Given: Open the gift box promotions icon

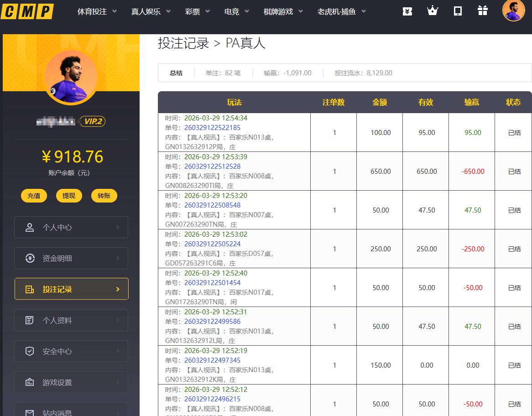Looking at the screenshot, I should pos(483,11).
